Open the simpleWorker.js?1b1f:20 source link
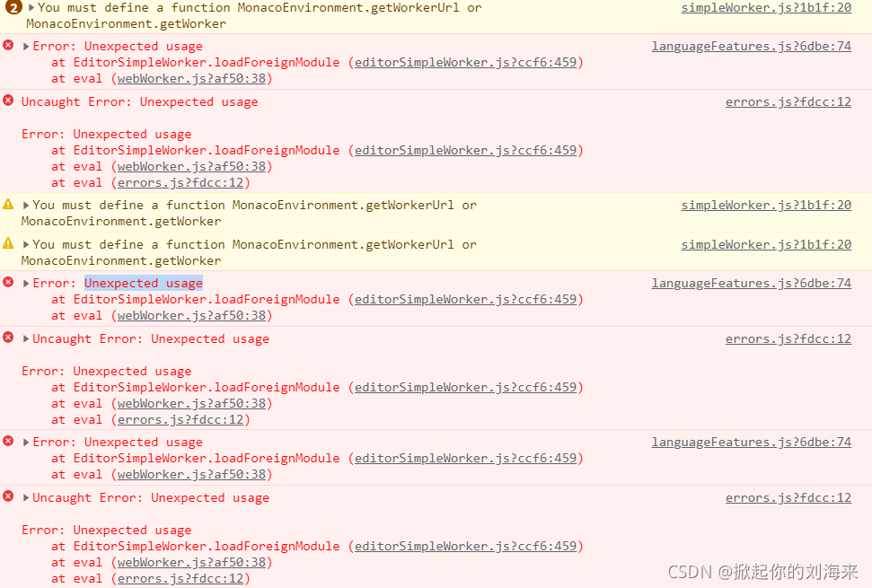Image resolution: width=872 pixels, height=588 pixels. 765,7
